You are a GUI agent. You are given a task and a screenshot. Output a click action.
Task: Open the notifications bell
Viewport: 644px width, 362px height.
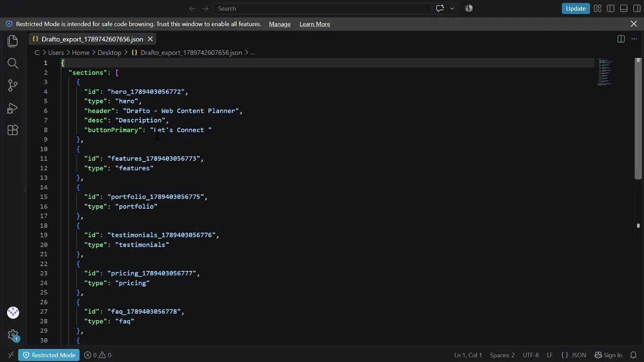tap(633, 355)
